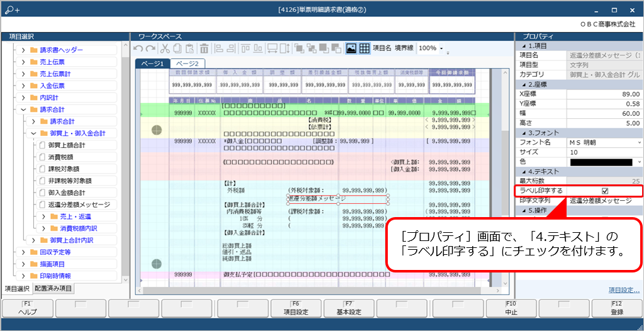Click the Bring to front icon
This screenshot has height=331, width=644.
[299, 48]
